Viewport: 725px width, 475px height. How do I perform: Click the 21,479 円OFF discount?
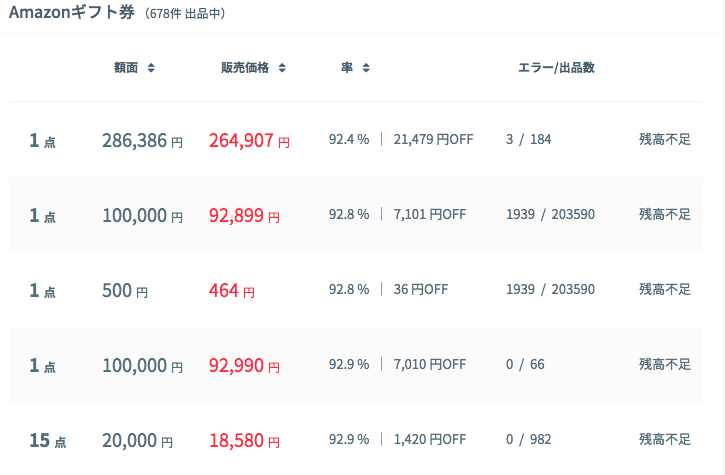[x=433, y=139]
